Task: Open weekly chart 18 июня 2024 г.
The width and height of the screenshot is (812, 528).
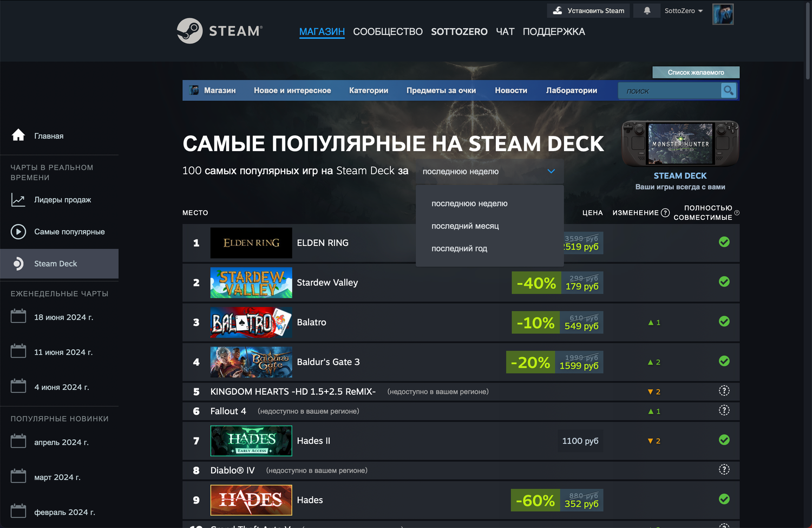Action: click(64, 317)
